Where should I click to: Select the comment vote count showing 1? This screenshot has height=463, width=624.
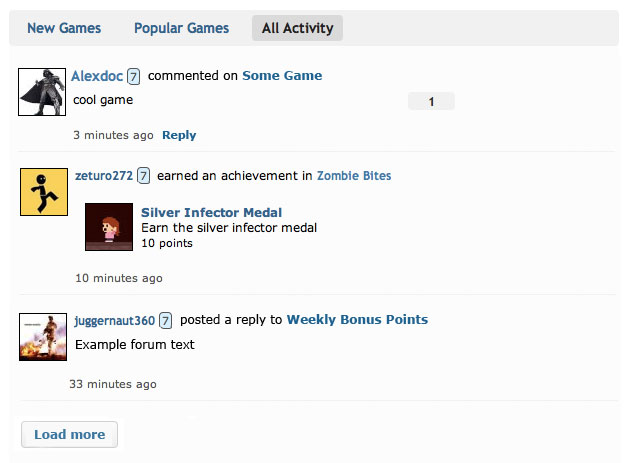pyautogui.click(x=431, y=102)
